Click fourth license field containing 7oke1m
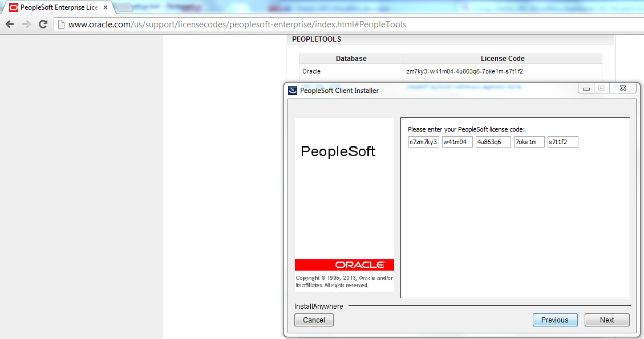This screenshot has height=339, width=644. tap(529, 142)
